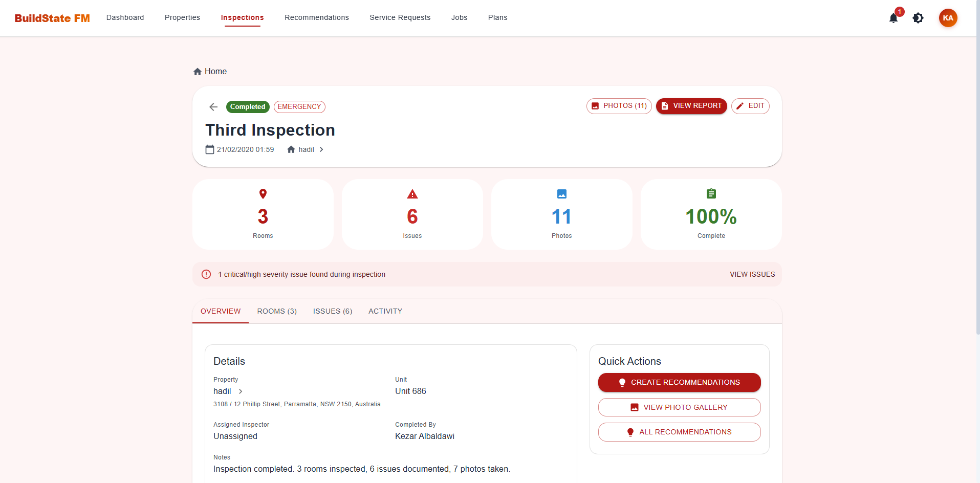This screenshot has height=483, width=980.
Task: Click the VIEW REPORT button
Action: [691, 106]
